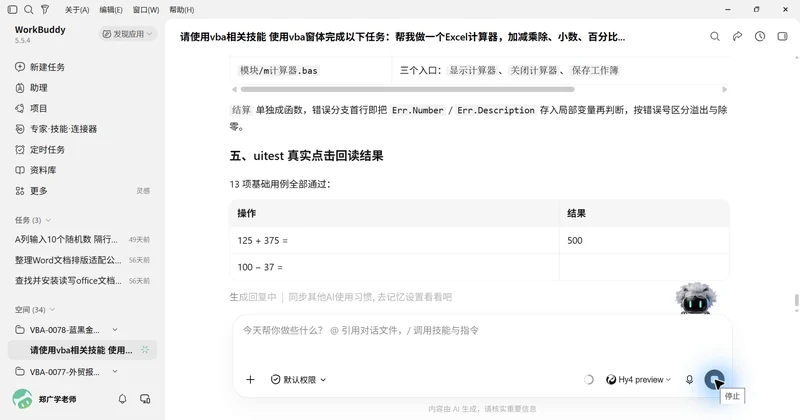The image size is (800, 420).
Task: Click the filter funnel icon in title bar
Action: click(45, 9)
